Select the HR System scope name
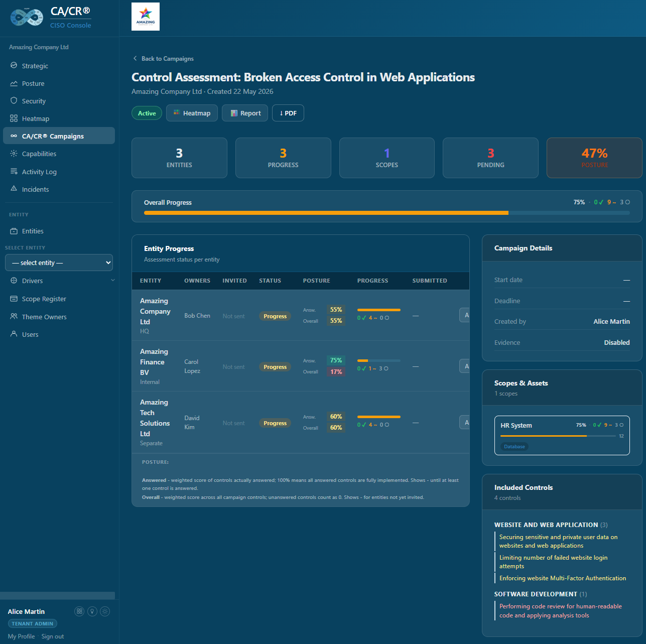Screen dimensions: 646x644 516,425
